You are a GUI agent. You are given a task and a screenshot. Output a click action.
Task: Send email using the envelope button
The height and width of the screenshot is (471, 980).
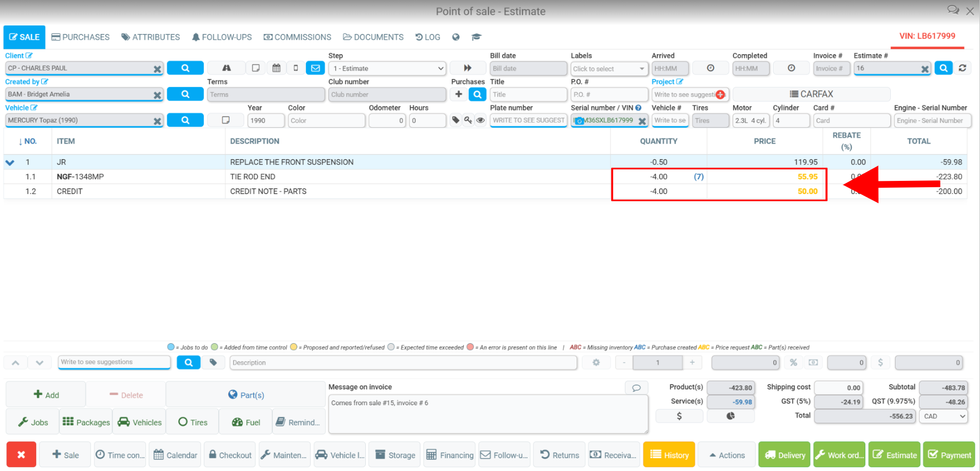click(315, 68)
